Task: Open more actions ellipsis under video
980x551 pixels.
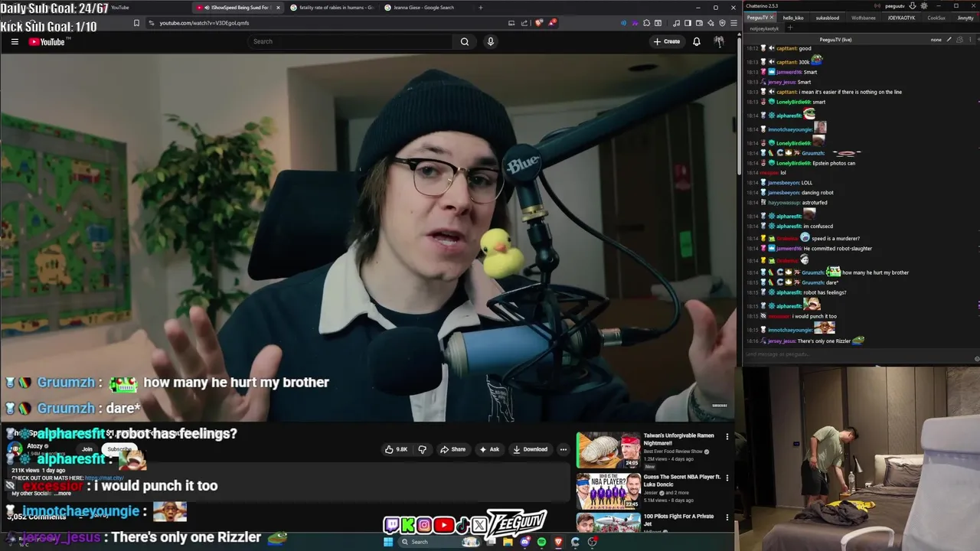Action: coord(563,449)
